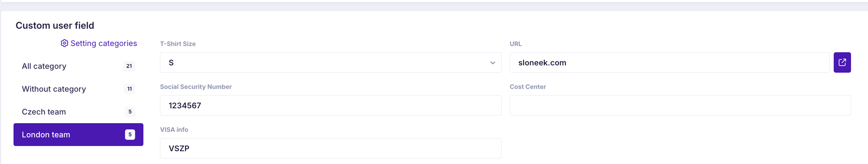The height and width of the screenshot is (164, 868).
Task: Select the All category tab
Action: (78, 66)
